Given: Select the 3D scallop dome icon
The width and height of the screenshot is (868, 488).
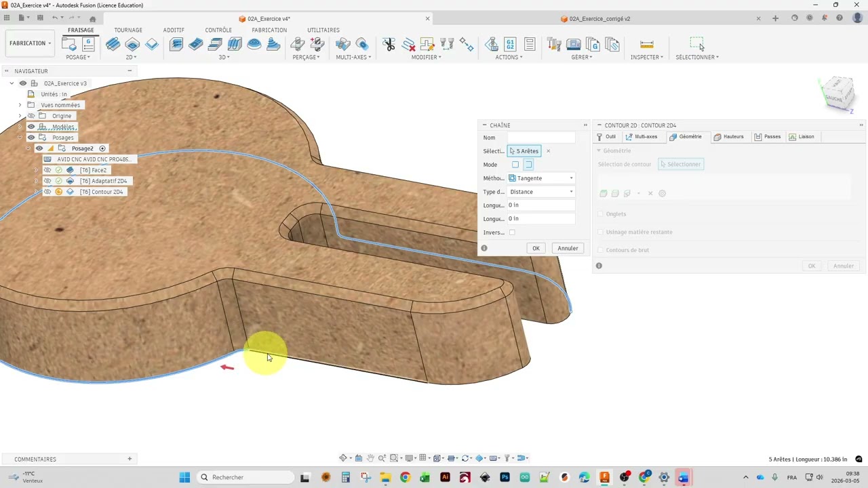Looking at the screenshot, I should click(254, 44).
